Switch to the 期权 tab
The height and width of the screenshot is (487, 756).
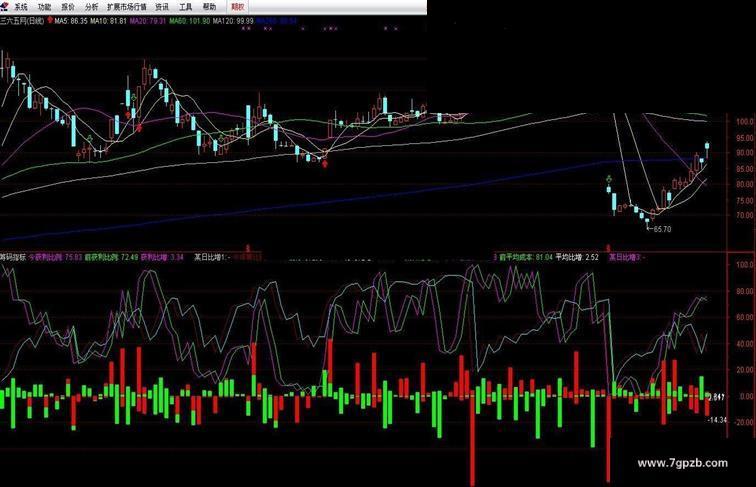238,7
